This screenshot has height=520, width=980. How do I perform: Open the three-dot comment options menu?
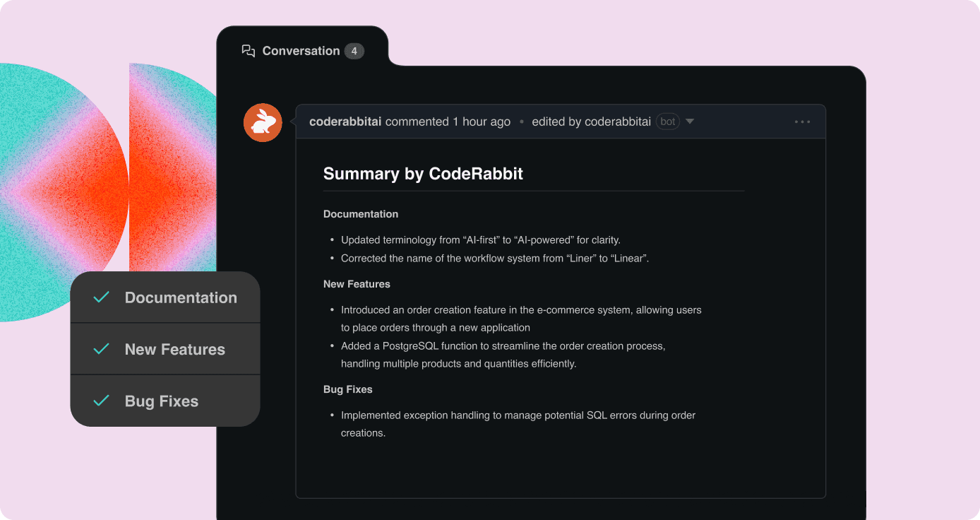[802, 122]
